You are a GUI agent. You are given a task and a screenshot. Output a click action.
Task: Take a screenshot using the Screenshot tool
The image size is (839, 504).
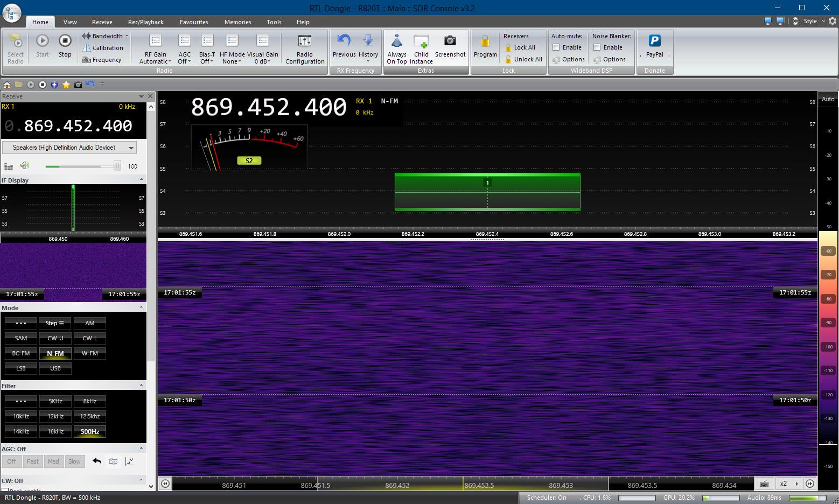pyautogui.click(x=450, y=47)
